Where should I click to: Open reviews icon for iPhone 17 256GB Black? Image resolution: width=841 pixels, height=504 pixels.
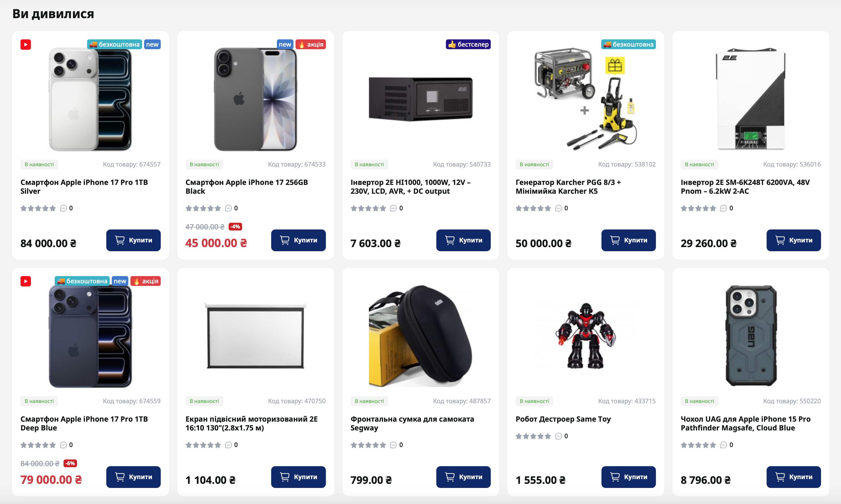point(228,208)
